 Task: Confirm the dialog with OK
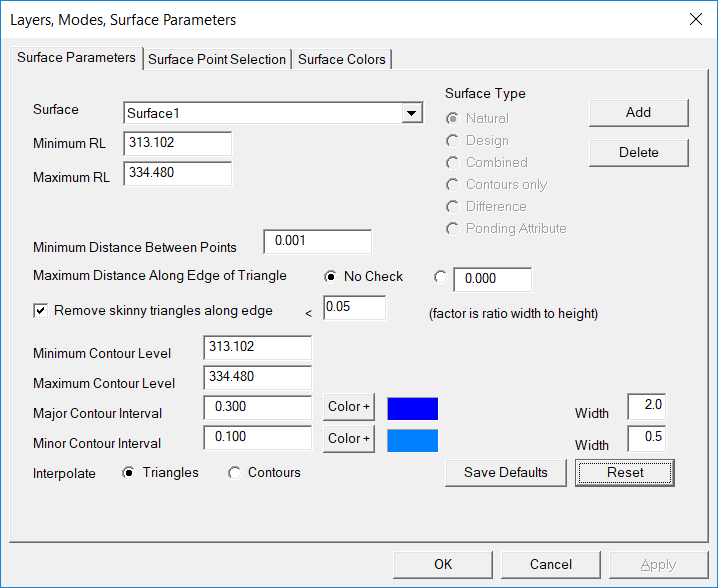coord(443,565)
